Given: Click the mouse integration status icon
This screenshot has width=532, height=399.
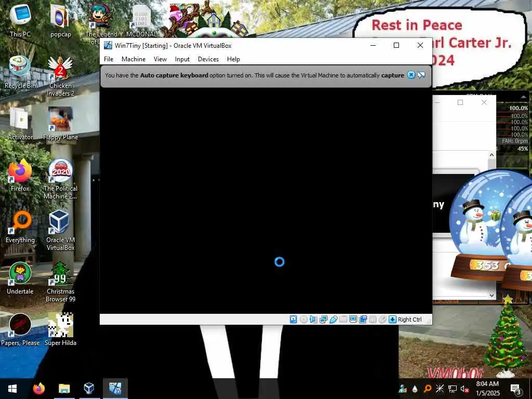Looking at the screenshot, I should [x=382, y=320].
